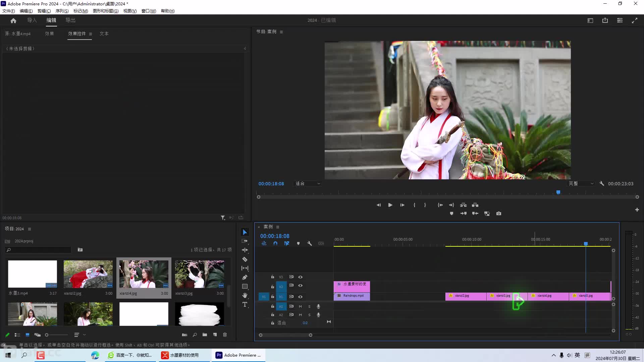Image resolution: width=644 pixels, height=362 pixels.
Task: Play the program monitor
Action: coord(390,205)
